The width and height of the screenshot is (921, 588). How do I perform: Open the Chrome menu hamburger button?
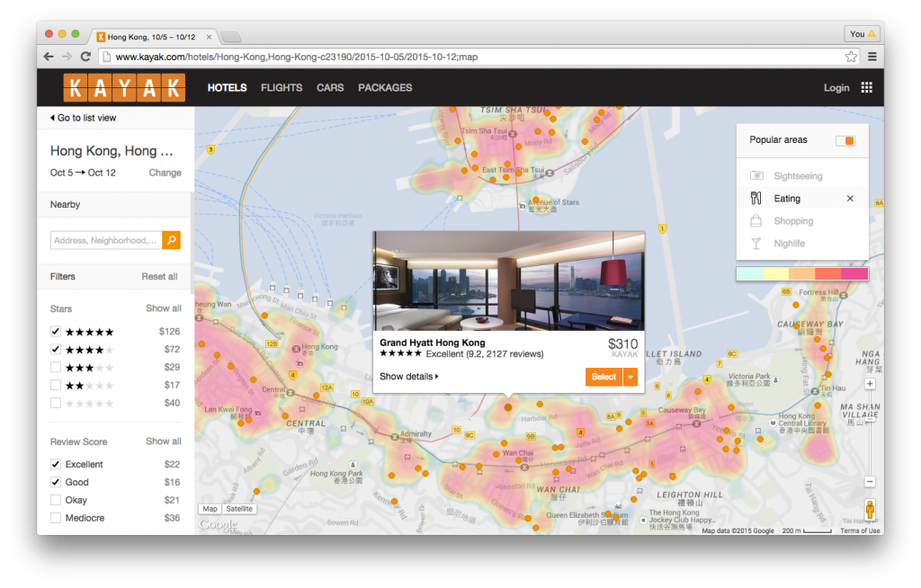click(872, 56)
